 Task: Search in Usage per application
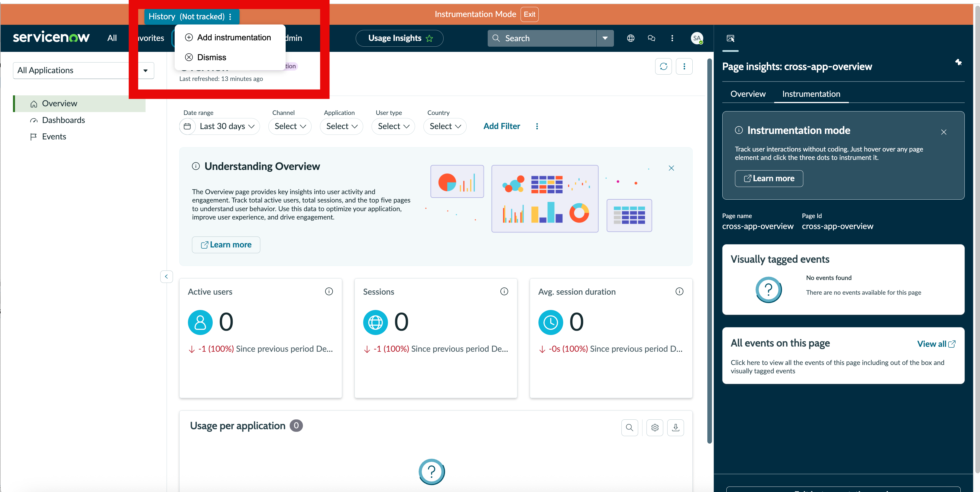coord(630,428)
